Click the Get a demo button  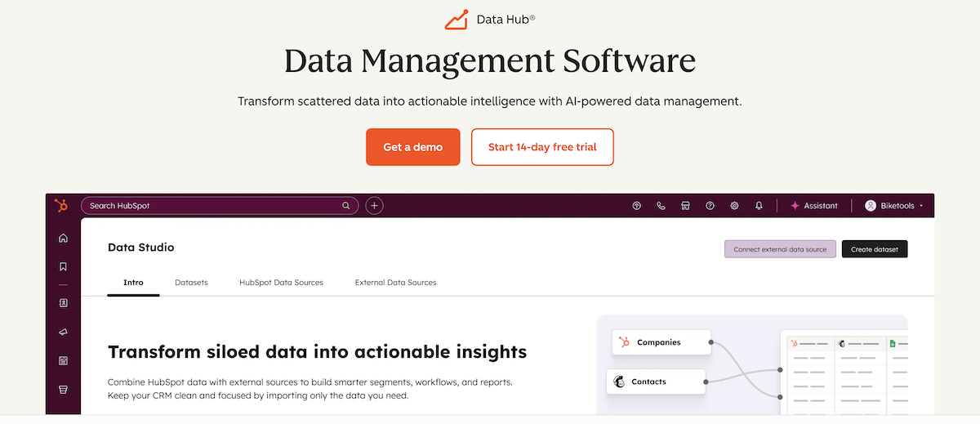[412, 147]
